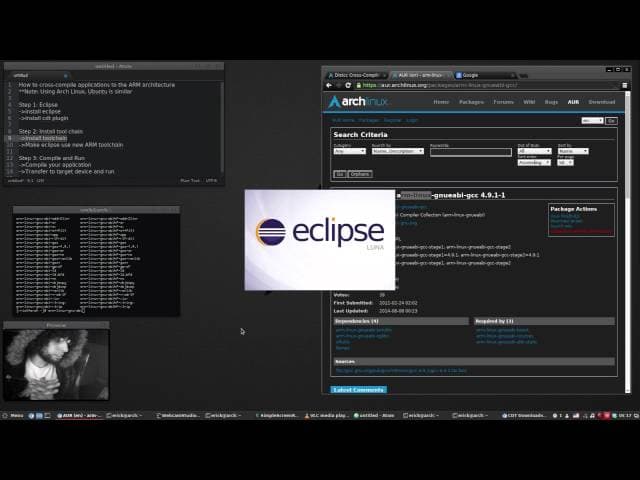Switch to the Distcc Cross-Compiling browser tab

point(356,75)
